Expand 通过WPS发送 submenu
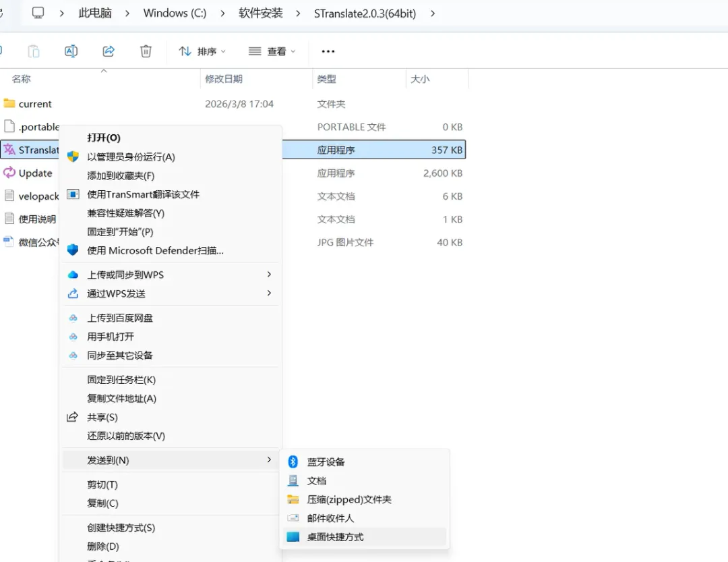Image resolution: width=728 pixels, height=562 pixels. click(171, 293)
